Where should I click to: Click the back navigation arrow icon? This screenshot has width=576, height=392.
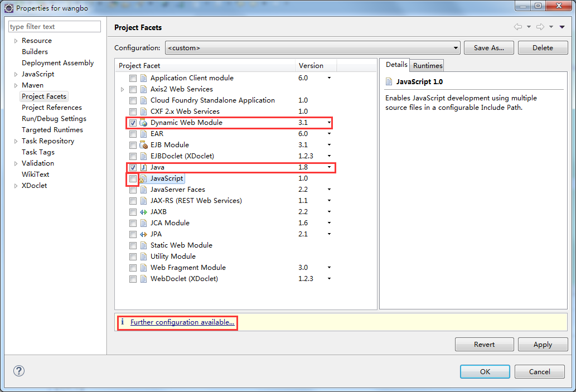(517, 27)
